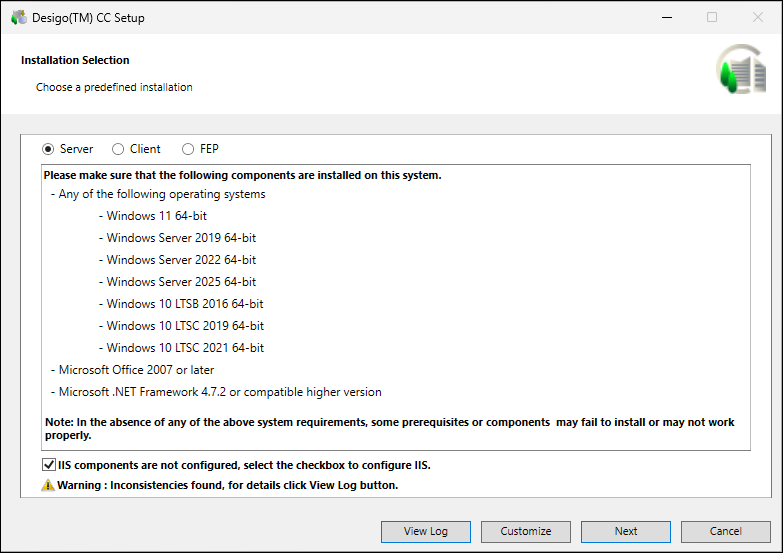Click the yellow warning triangle icon

click(48, 485)
